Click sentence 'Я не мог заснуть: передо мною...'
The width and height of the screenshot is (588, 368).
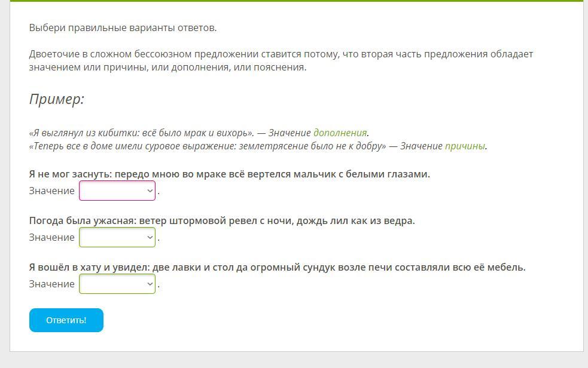tap(230, 174)
